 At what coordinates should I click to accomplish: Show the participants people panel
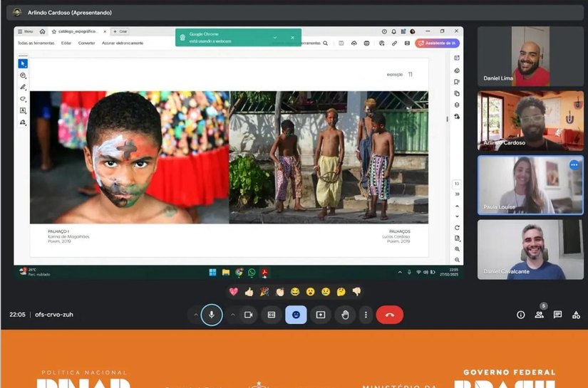pos(540,315)
